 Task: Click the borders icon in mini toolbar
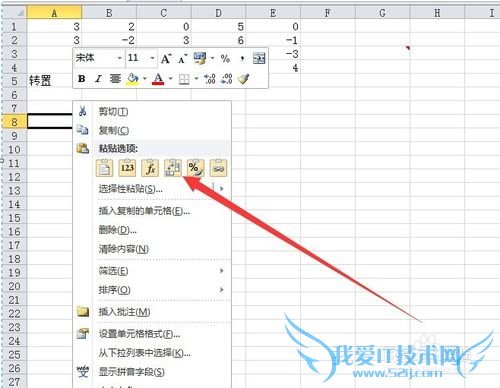tap(184, 79)
